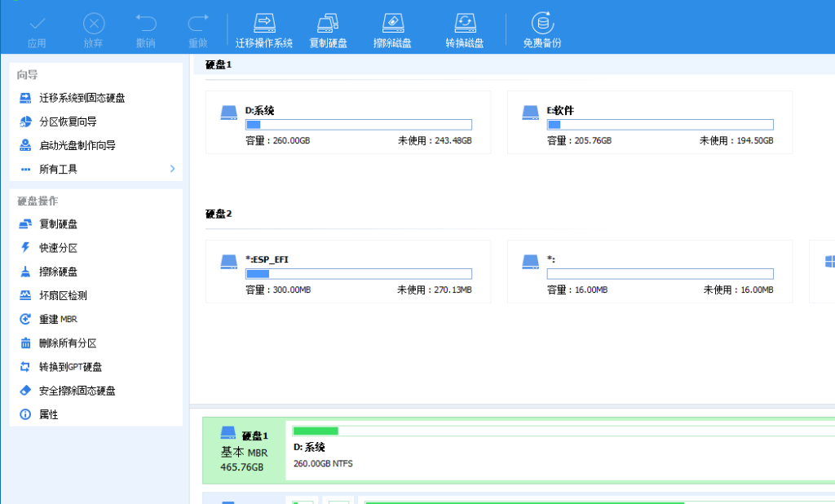
Task: Run 坏扇区检测 (bad sector check) from the sidebar
Action: [63, 295]
